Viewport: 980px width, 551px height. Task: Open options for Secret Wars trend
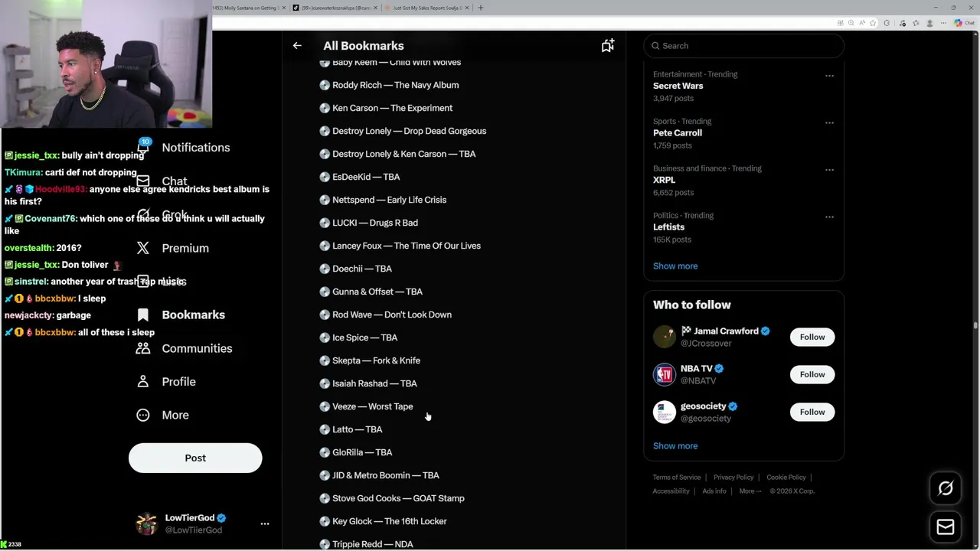click(829, 76)
